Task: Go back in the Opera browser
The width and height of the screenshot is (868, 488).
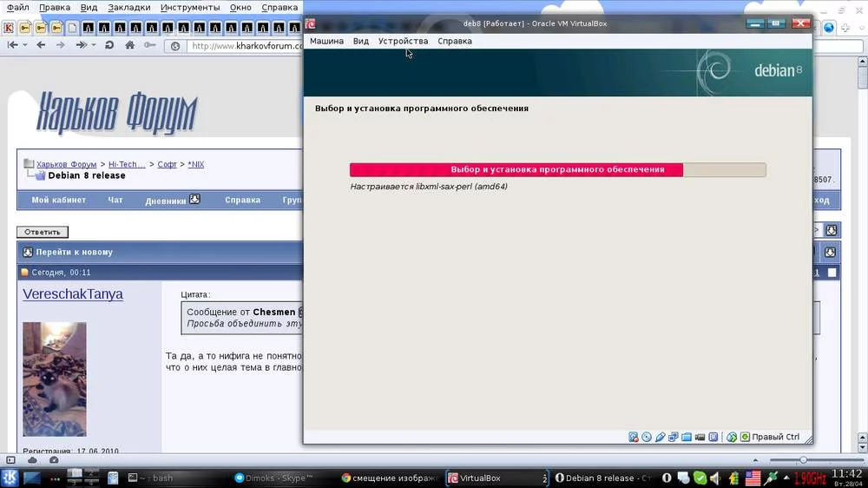Action: coord(41,45)
